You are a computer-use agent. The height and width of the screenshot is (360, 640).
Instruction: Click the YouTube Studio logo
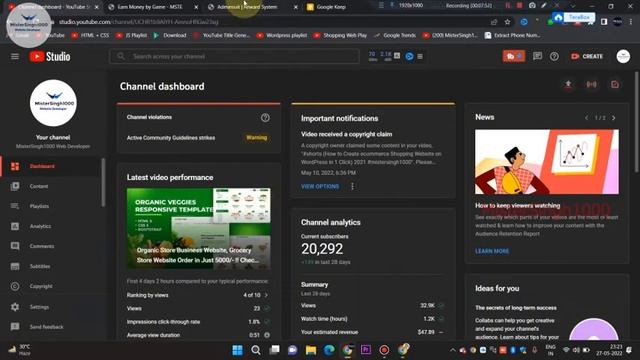point(50,56)
